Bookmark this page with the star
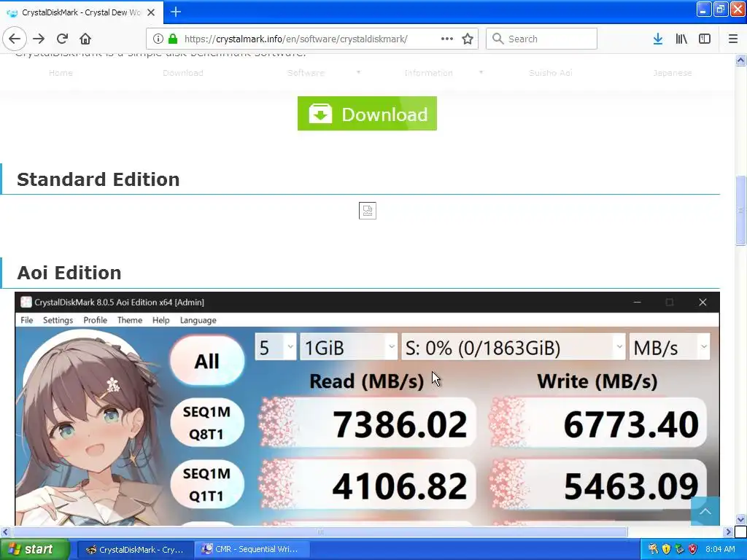Image resolution: width=747 pixels, height=560 pixels. click(468, 39)
